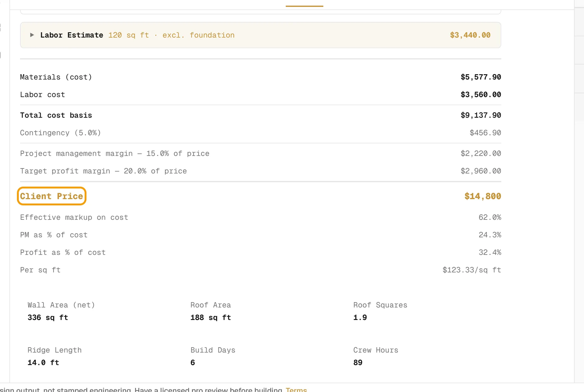Click the PM percentage value 24.3%
This screenshot has width=584, height=392.
(490, 235)
